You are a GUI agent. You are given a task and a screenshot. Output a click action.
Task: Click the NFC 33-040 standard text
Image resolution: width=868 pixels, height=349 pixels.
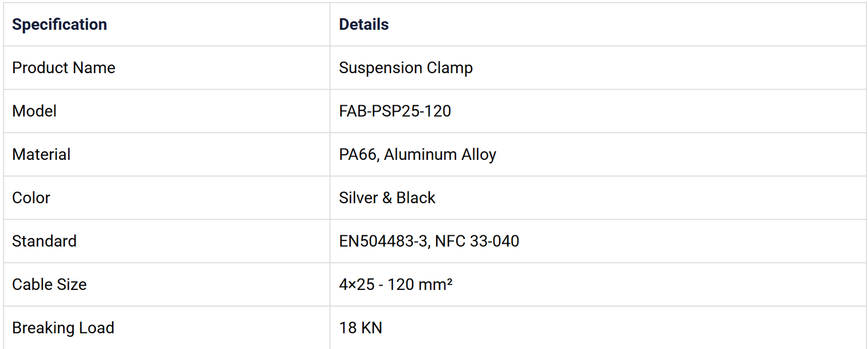tap(477, 241)
